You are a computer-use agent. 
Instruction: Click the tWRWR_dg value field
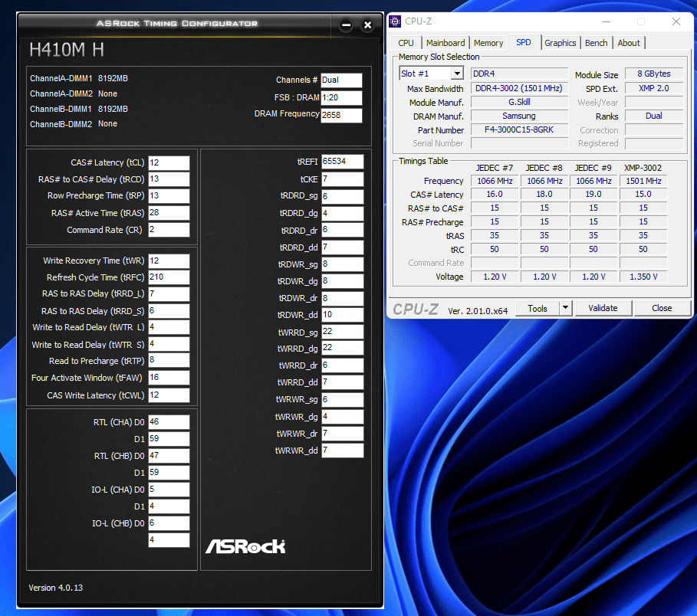click(342, 417)
